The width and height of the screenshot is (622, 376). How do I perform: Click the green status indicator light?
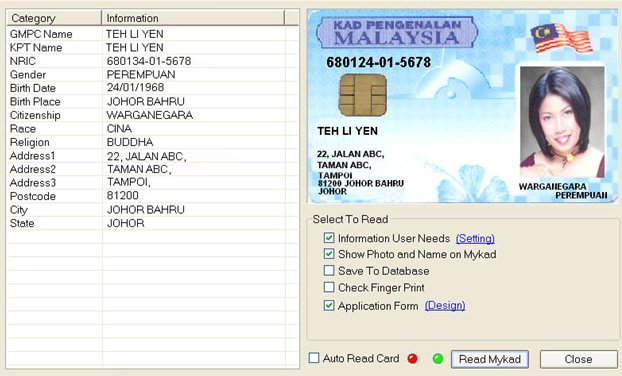[438, 359]
